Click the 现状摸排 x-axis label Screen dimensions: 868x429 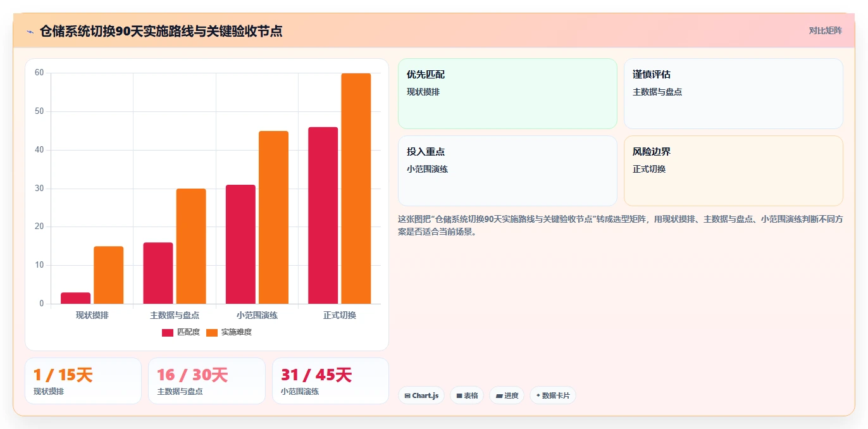[x=92, y=315]
